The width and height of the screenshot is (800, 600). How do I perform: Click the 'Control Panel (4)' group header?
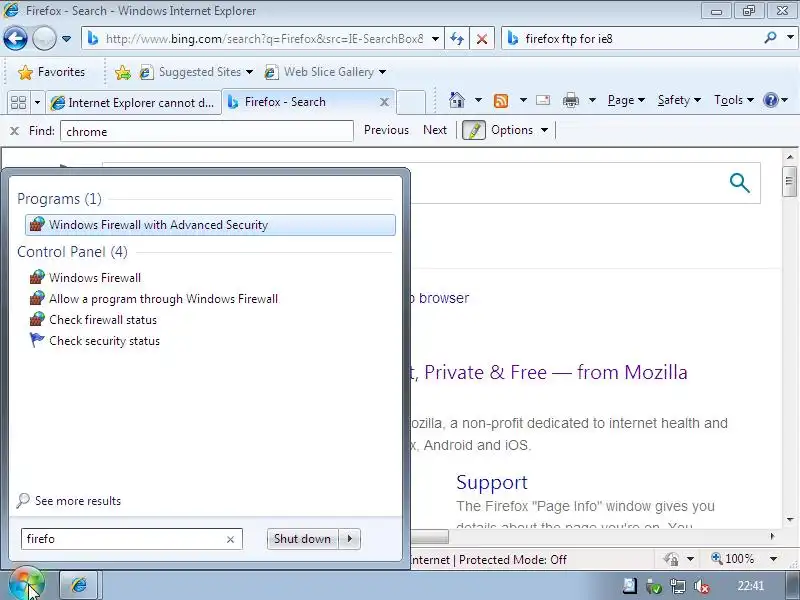coord(72,252)
